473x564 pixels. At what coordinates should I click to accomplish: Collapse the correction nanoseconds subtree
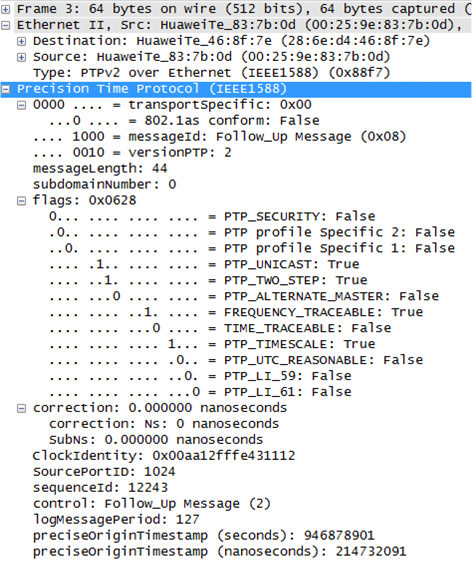click(22, 408)
